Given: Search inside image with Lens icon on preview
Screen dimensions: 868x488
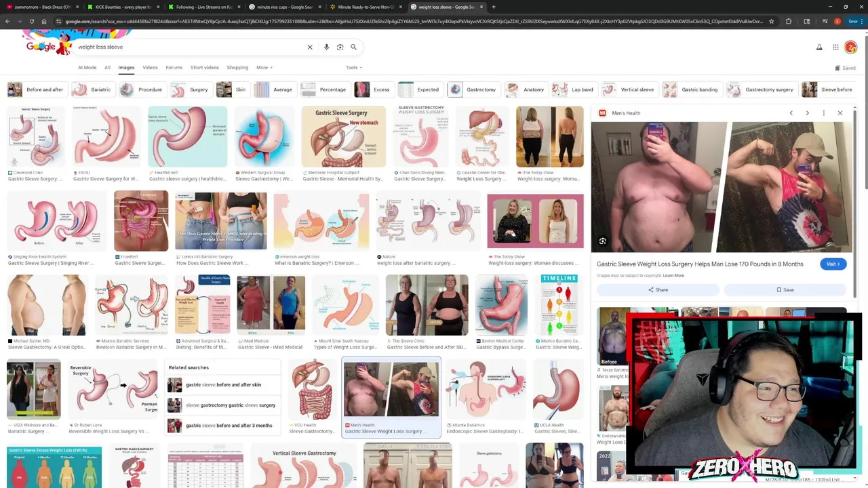Looking at the screenshot, I should (x=603, y=241).
